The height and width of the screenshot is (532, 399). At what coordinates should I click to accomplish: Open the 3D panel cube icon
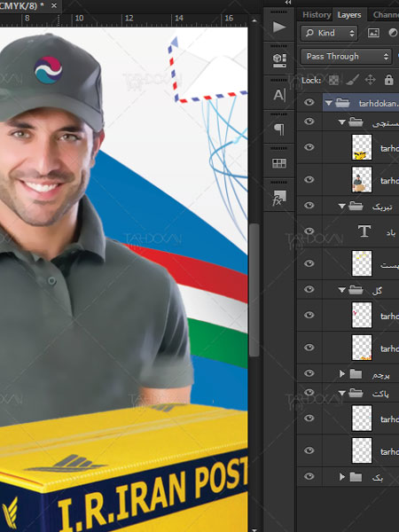(279, 60)
